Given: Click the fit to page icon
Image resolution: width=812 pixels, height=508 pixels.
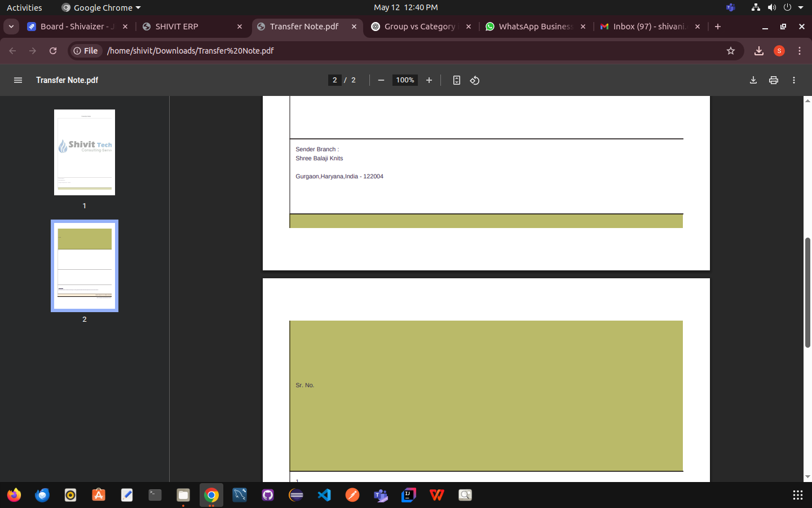Looking at the screenshot, I should (457, 80).
